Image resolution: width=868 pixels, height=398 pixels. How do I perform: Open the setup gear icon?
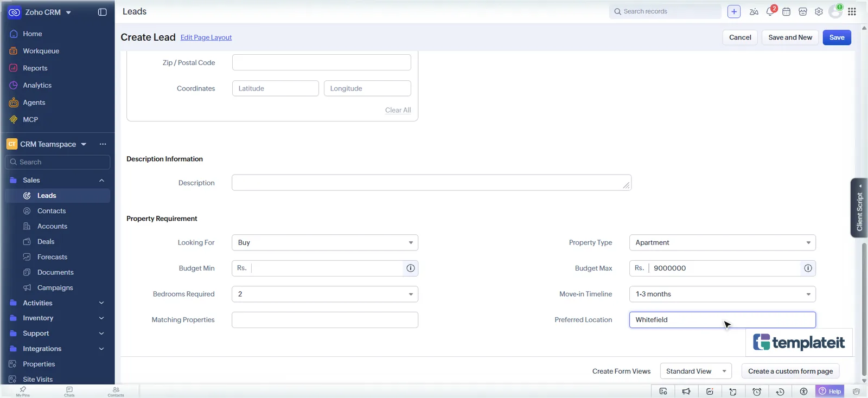(x=819, y=11)
